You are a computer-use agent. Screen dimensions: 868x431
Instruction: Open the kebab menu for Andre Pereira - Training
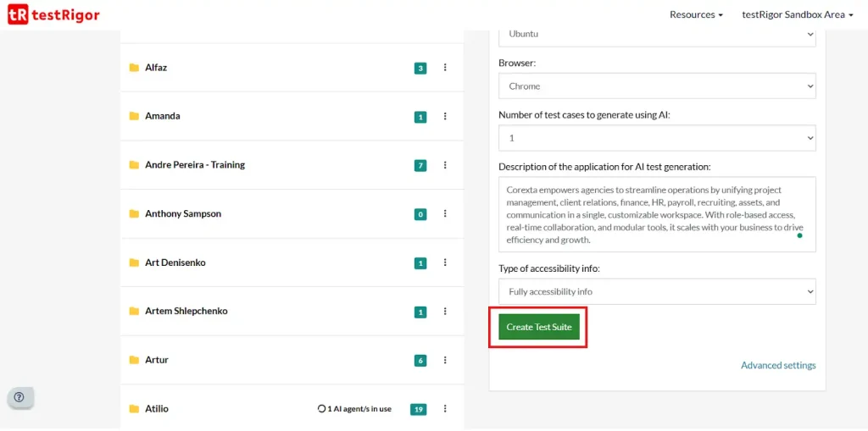(x=445, y=165)
